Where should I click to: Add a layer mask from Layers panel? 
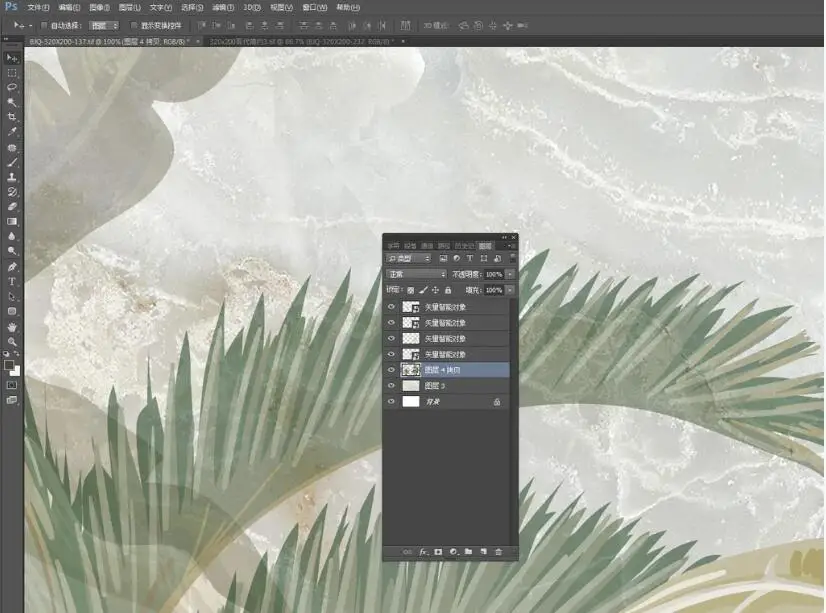pyautogui.click(x=438, y=552)
